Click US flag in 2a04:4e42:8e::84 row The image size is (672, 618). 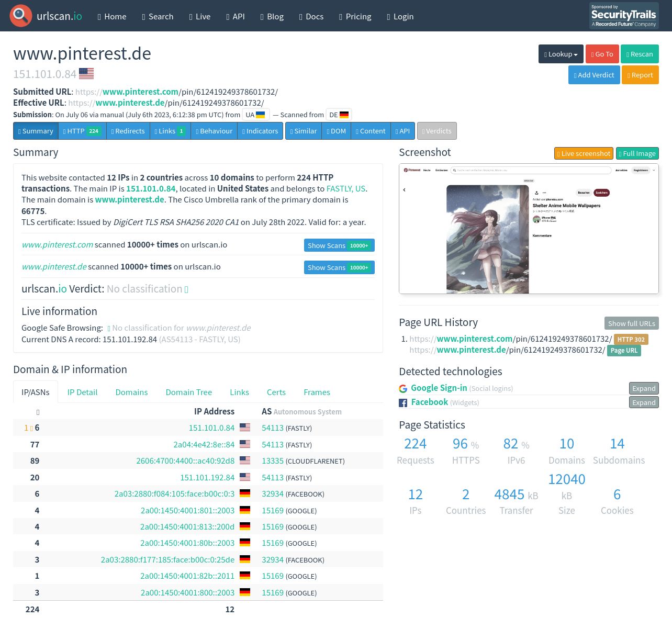point(245,444)
